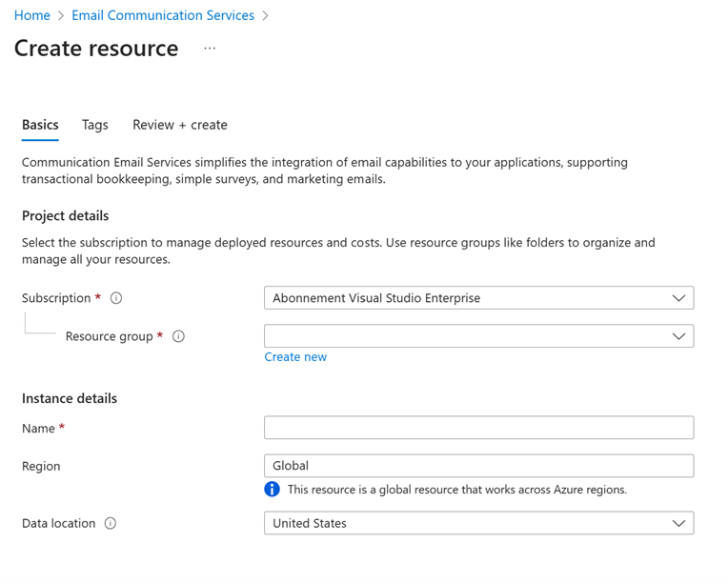Open Email Communication Services breadcrumb link
728x583 pixels.
click(x=163, y=15)
